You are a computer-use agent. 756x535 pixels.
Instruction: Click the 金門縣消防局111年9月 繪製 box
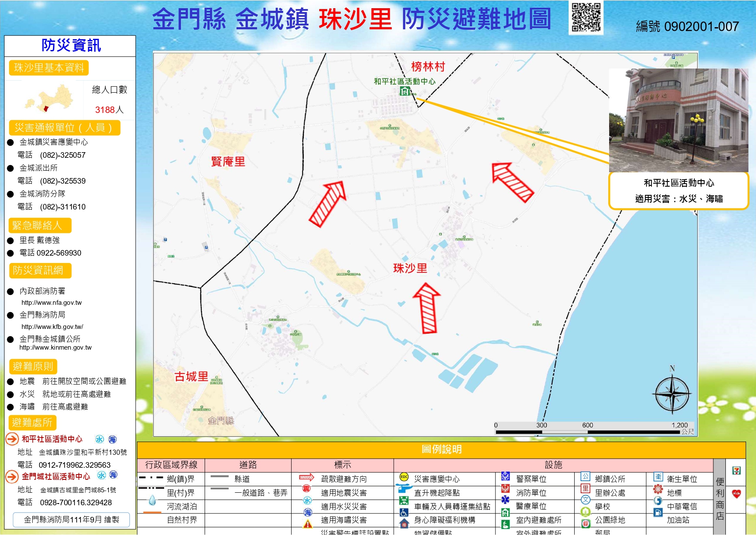click(72, 519)
